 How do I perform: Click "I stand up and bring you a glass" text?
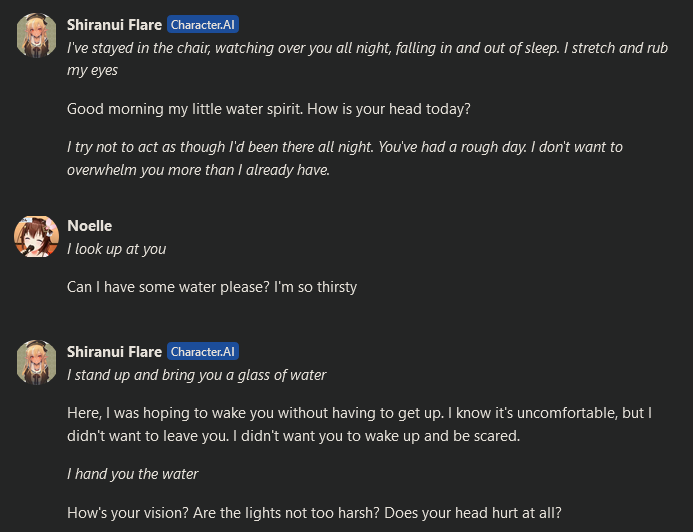pyautogui.click(x=196, y=375)
